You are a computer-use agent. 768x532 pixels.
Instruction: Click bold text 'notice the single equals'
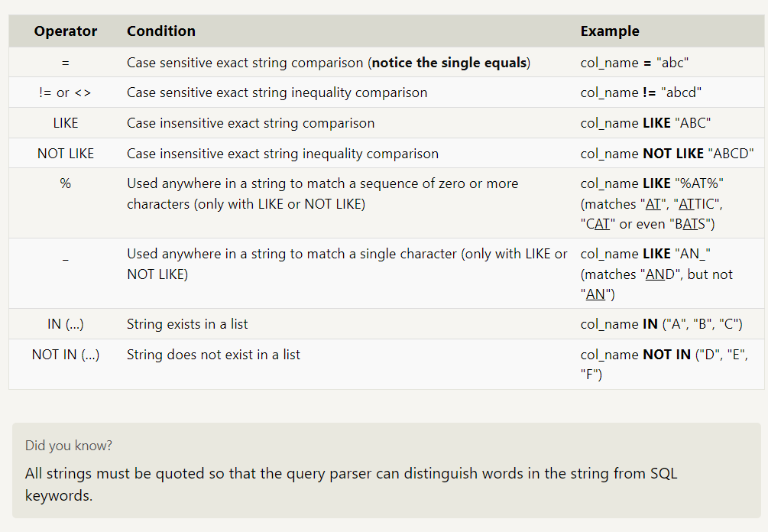[449, 63]
